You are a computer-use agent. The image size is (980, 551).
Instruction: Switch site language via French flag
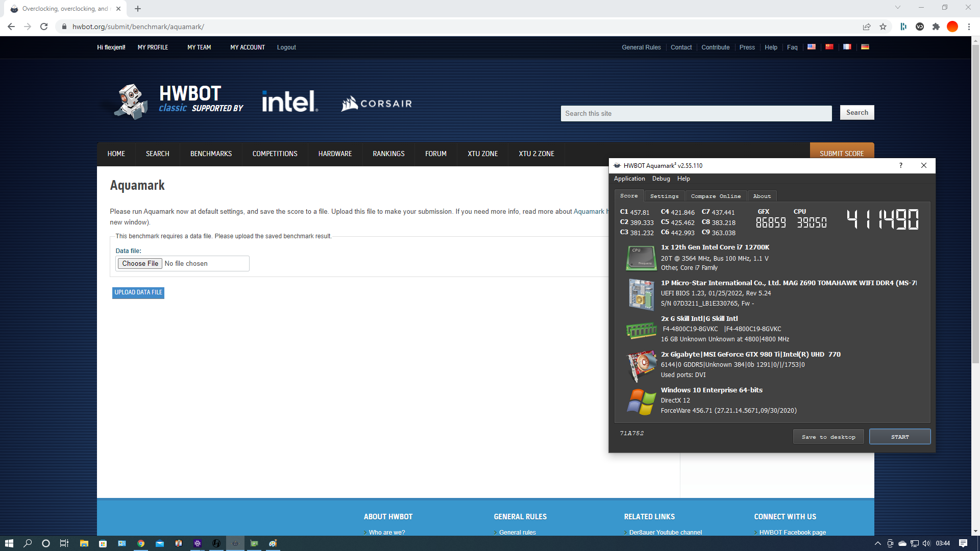click(x=847, y=47)
